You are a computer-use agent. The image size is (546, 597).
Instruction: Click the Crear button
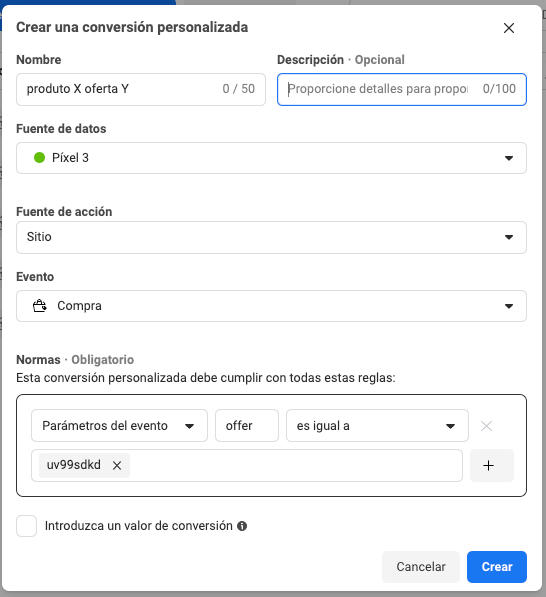click(x=497, y=567)
